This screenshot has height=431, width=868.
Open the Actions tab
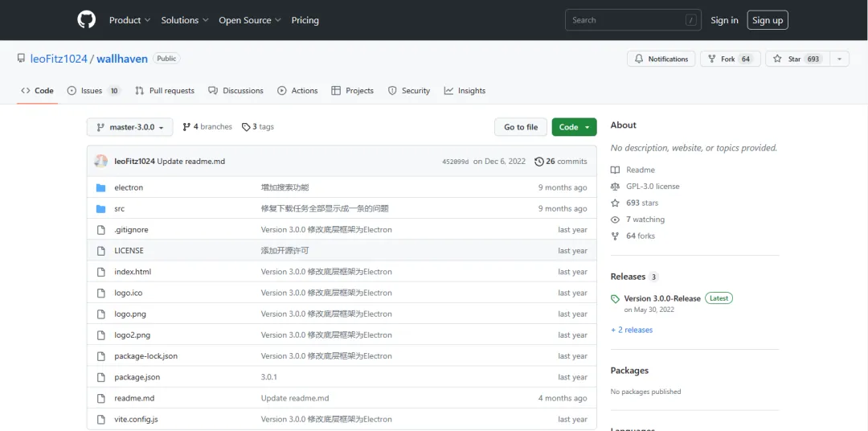pos(298,91)
